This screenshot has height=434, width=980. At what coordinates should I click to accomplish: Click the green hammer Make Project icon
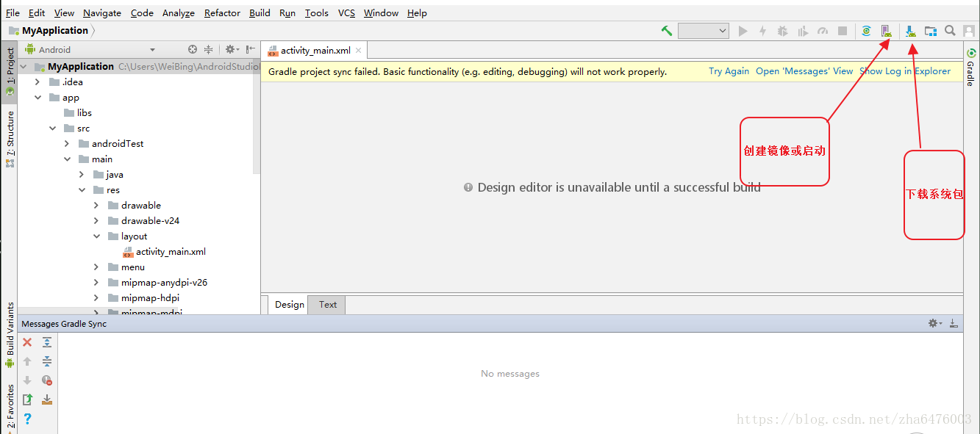[667, 31]
